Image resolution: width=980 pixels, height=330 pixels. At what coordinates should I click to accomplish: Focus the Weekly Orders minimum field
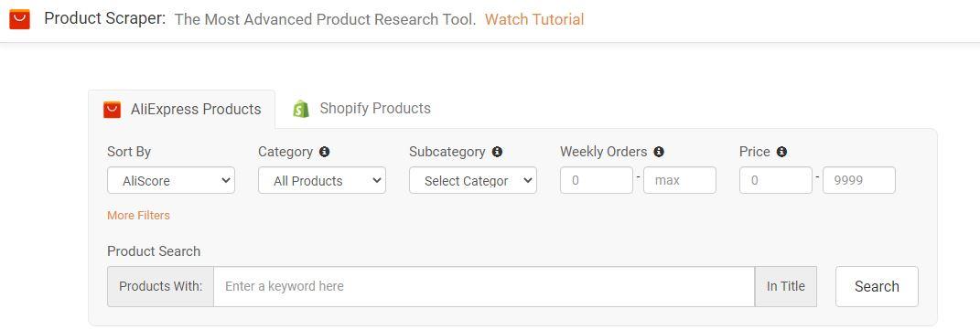point(597,180)
